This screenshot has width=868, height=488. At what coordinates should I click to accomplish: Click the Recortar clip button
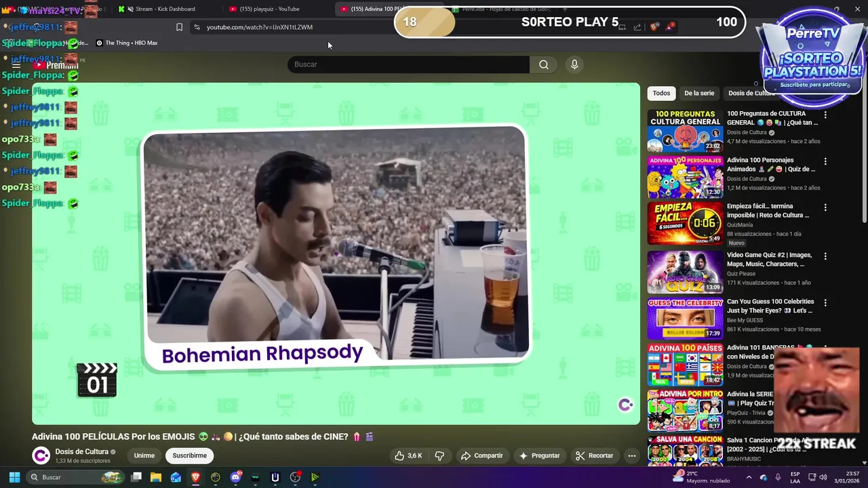pos(594,455)
